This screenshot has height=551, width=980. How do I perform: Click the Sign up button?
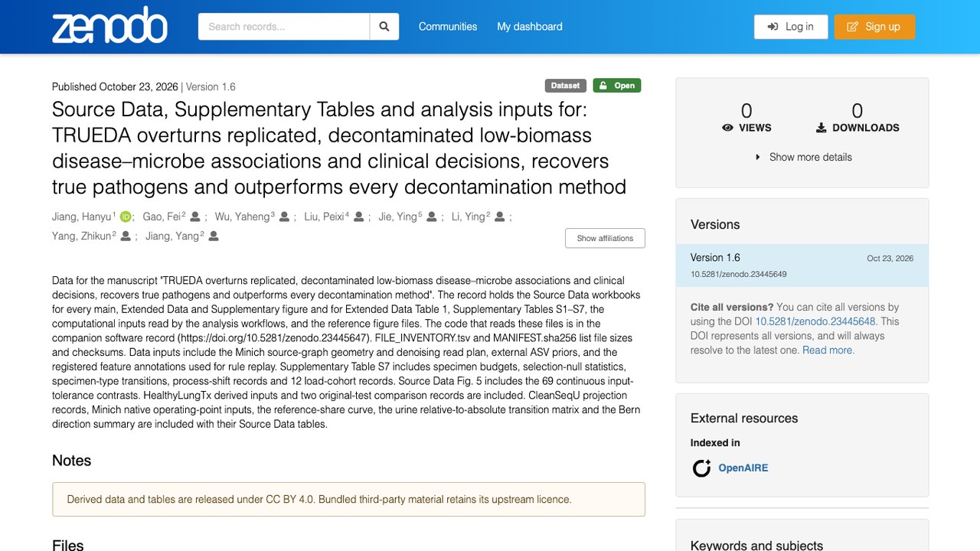(874, 27)
